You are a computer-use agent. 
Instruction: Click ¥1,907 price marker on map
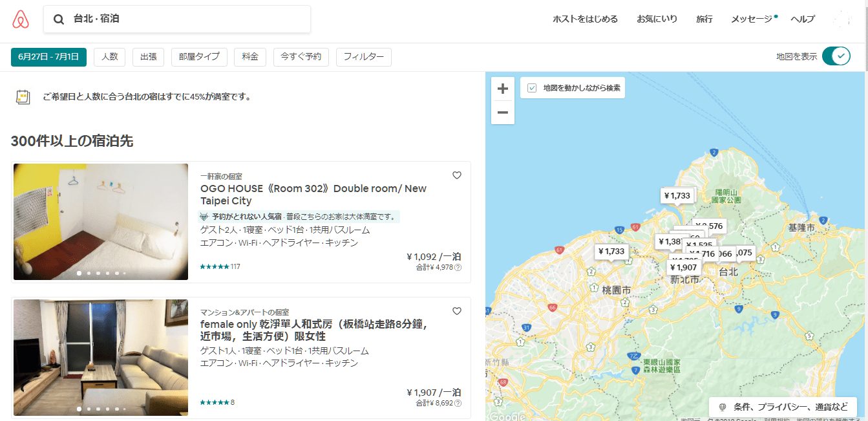pos(683,268)
